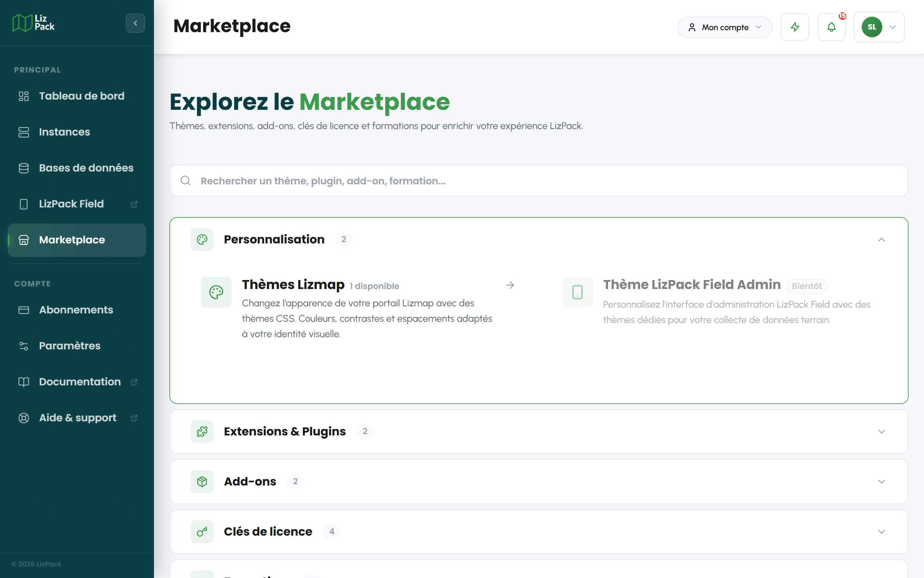Click the LizPack logo in sidebar
This screenshot has height=578, width=924.
[x=34, y=23]
